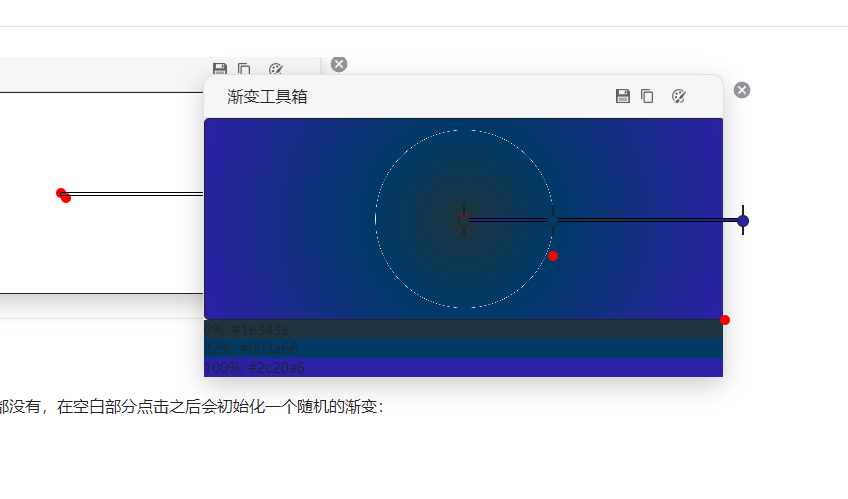This screenshot has width=848, height=499.
Task: Select the 100%: #2c20a6 color row
Action: (463, 367)
